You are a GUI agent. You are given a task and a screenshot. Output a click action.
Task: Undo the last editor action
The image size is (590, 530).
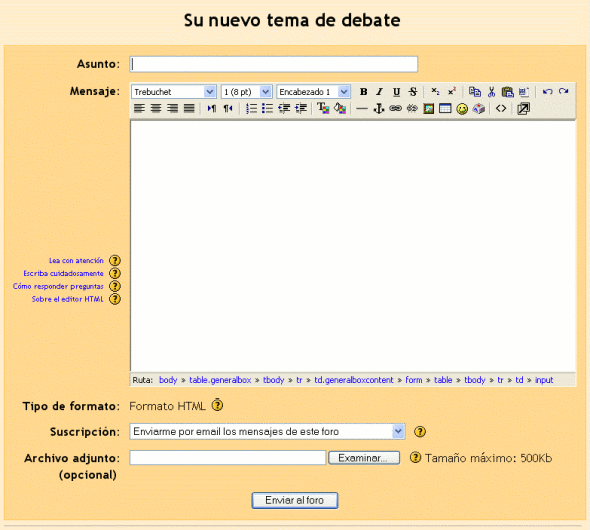point(547,92)
